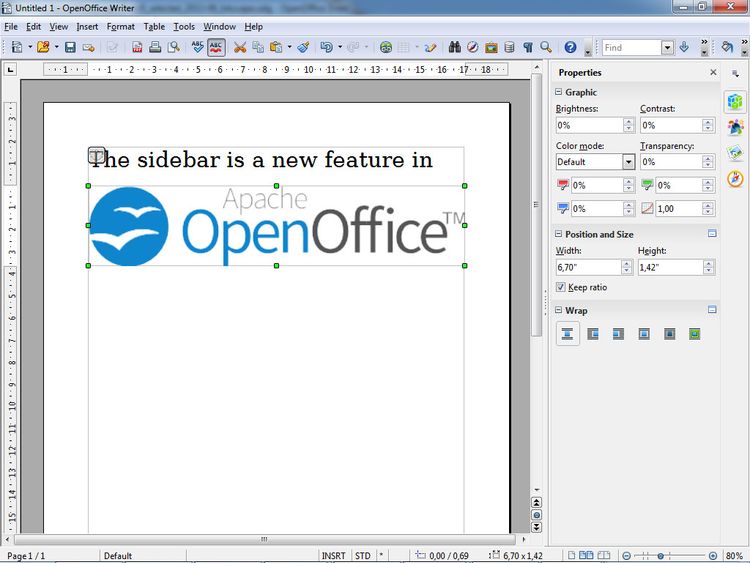Select Page Wrap Before option
The width and height of the screenshot is (750, 563).
593,334
